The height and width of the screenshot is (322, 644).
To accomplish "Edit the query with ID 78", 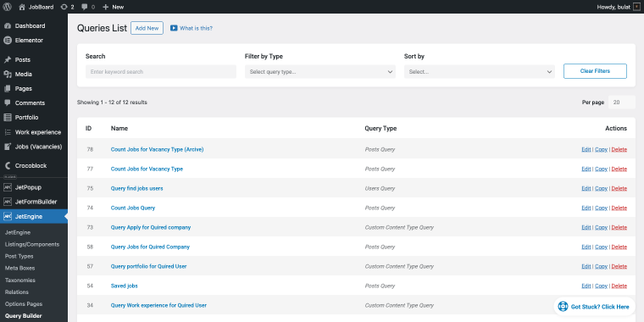I will point(586,149).
